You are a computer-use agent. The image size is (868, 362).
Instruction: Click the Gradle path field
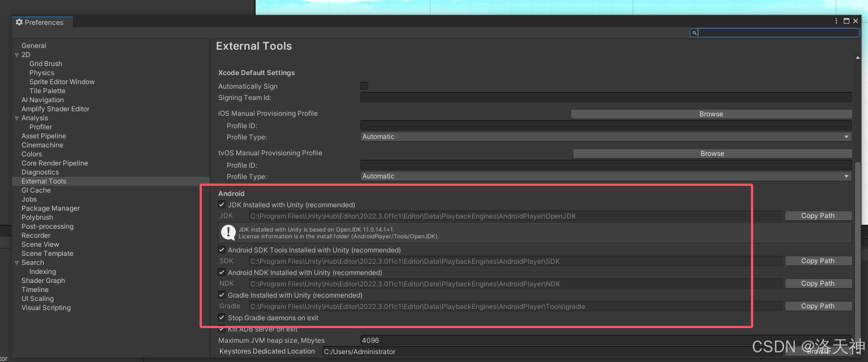point(516,306)
